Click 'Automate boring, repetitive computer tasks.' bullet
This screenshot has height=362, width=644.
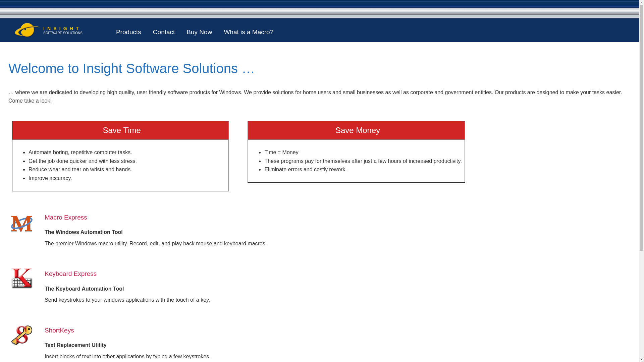80,152
